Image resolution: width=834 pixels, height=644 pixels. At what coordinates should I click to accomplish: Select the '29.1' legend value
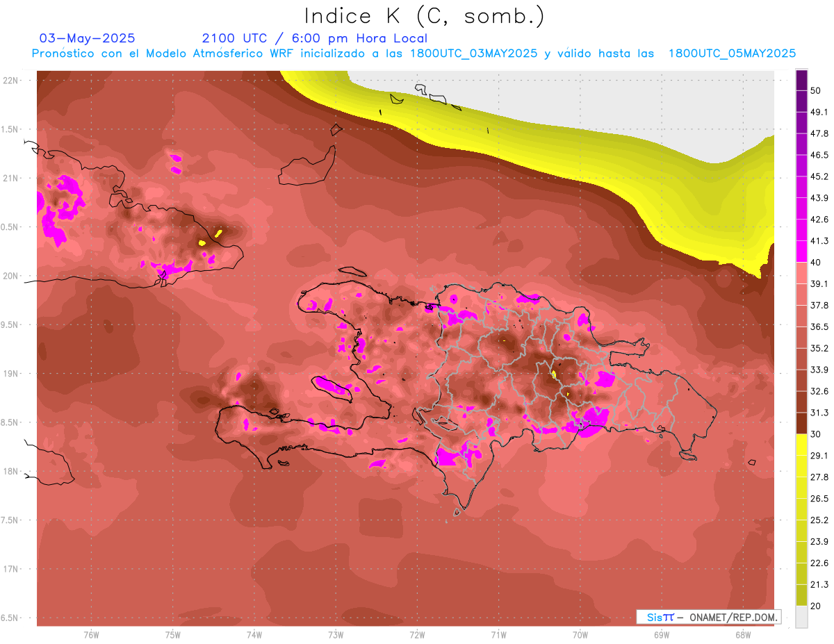819,456
